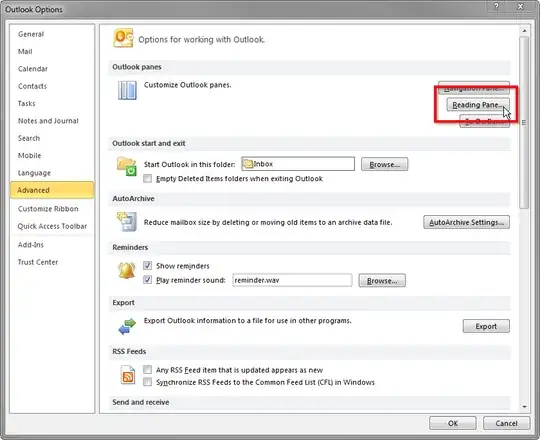
Task: Enable Empty Deleted Items folders when exiting
Action: [x=147, y=178]
